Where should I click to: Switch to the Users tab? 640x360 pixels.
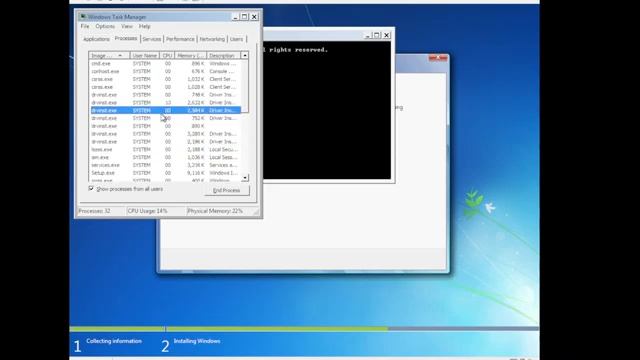pyautogui.click(x=236, y=39)
